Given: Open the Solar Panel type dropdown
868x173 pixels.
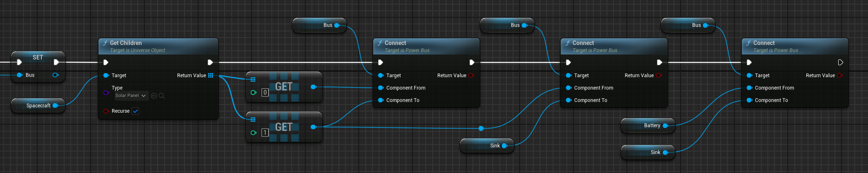Looking at the screenshot, I should (131, 96).
